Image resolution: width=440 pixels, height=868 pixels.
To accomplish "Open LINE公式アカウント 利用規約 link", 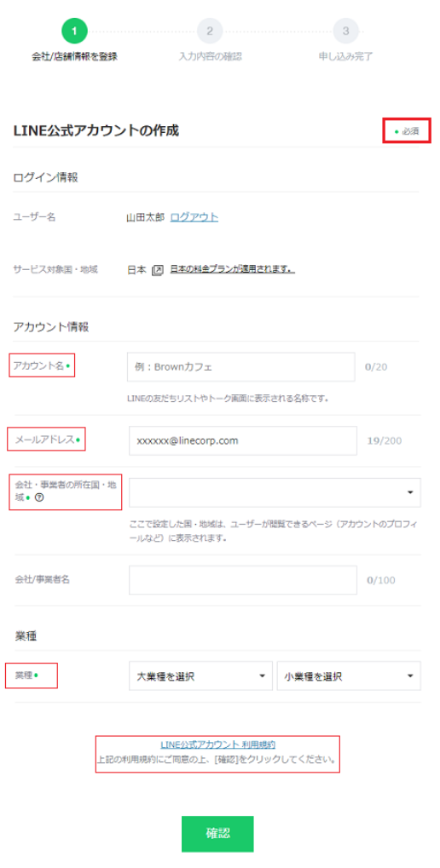I will point(217,744).
